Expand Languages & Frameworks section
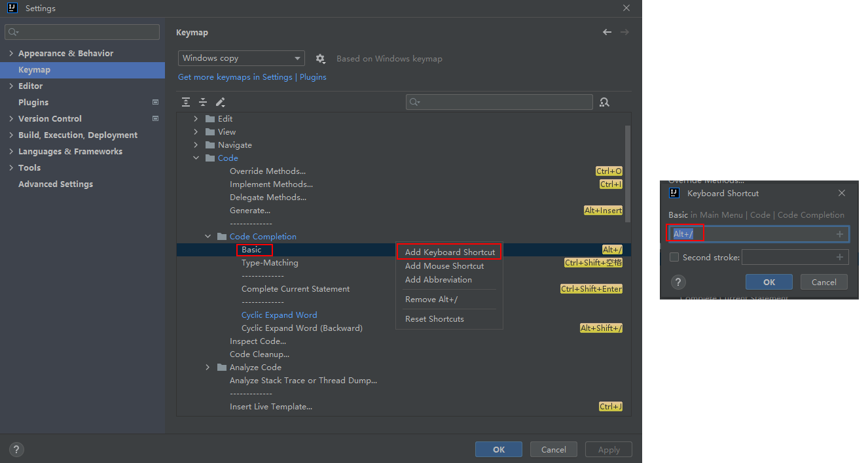The width and height of the screenshot is (868, 463). pos(11,151)
